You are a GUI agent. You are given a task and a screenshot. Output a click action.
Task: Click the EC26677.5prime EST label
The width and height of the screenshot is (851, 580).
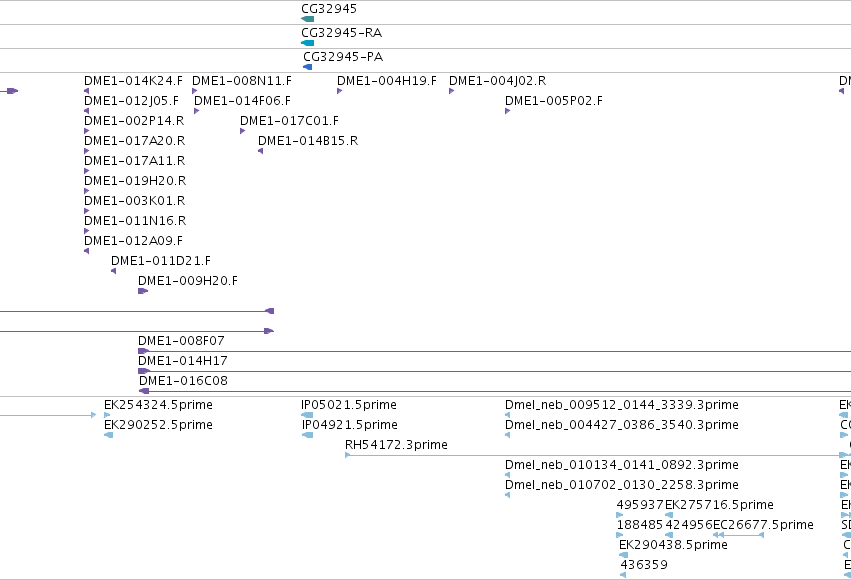[763, 525]
